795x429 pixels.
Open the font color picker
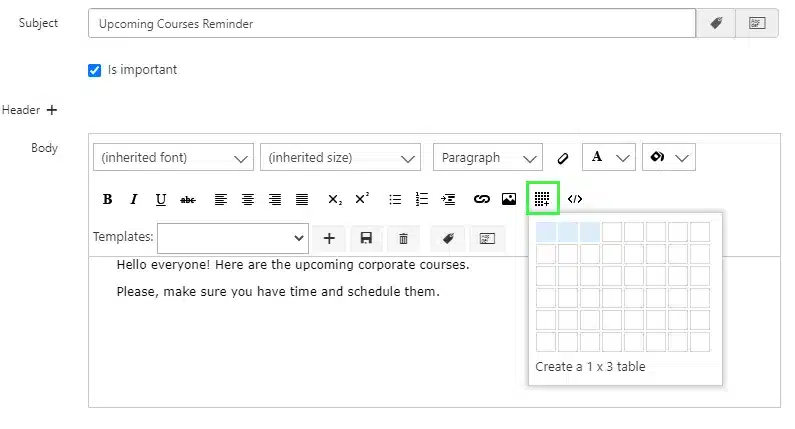[x=608, y=158]
